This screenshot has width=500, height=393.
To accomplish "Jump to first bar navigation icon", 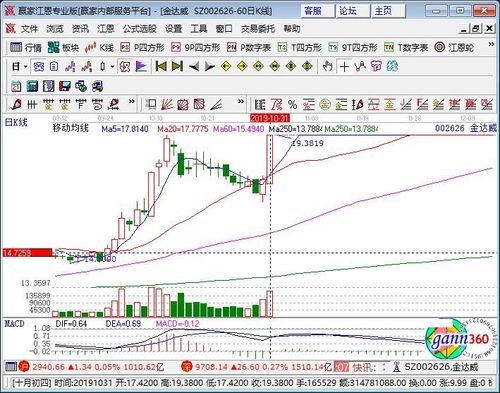I will point(161,67).
